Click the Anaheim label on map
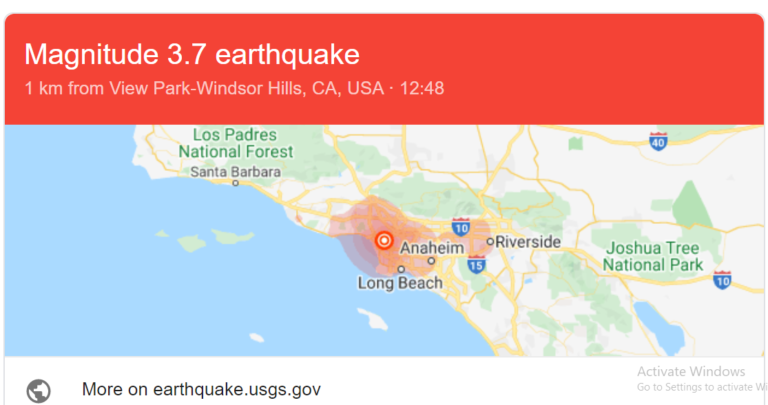This screenshot has width=768, height=405. (432, 248)
